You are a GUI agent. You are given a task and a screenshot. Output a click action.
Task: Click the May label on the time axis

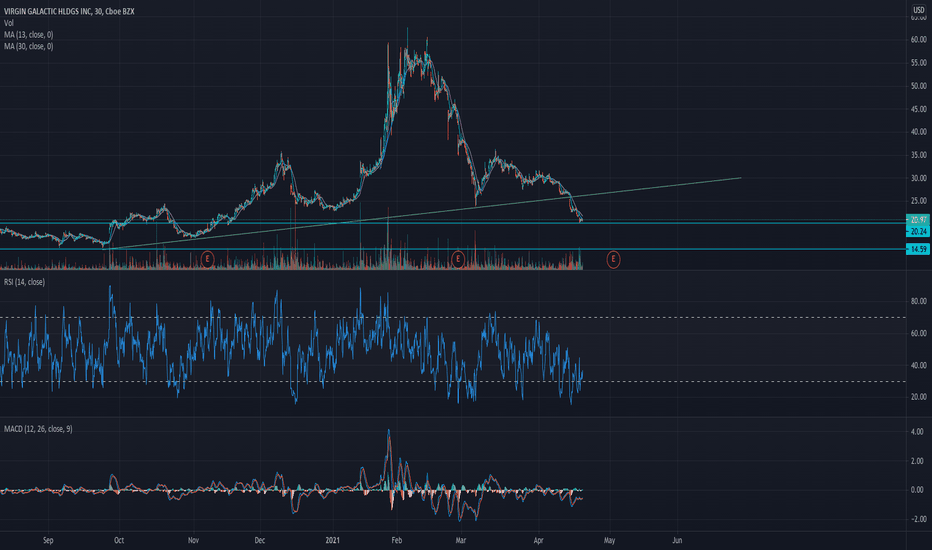[x=609, y=540]
